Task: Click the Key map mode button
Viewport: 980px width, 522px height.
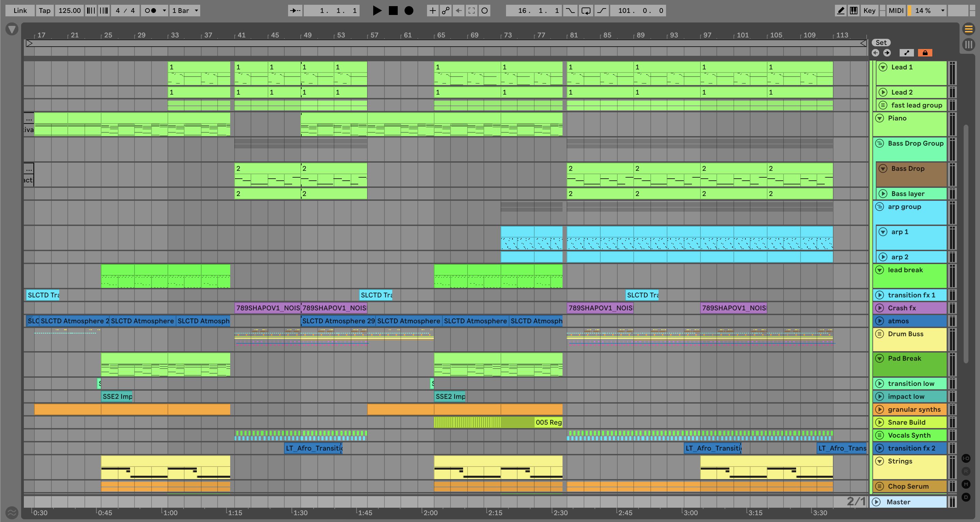Action: (x=869, y=11)
